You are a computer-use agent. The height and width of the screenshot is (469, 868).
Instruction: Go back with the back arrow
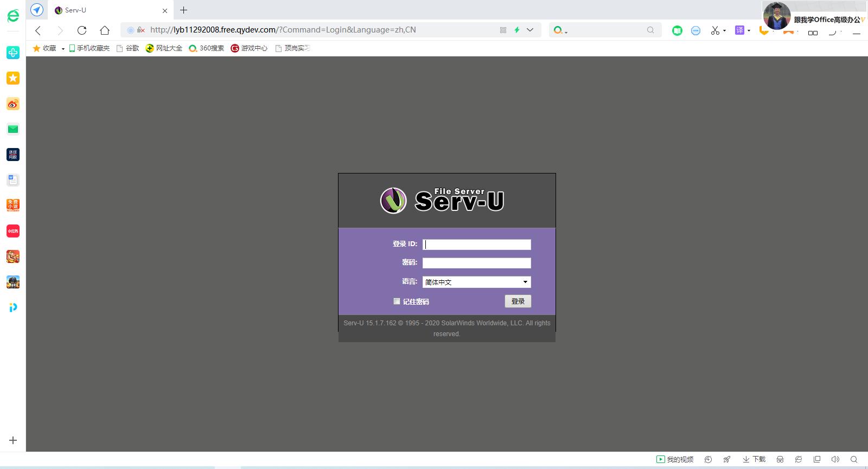(38, 30)
